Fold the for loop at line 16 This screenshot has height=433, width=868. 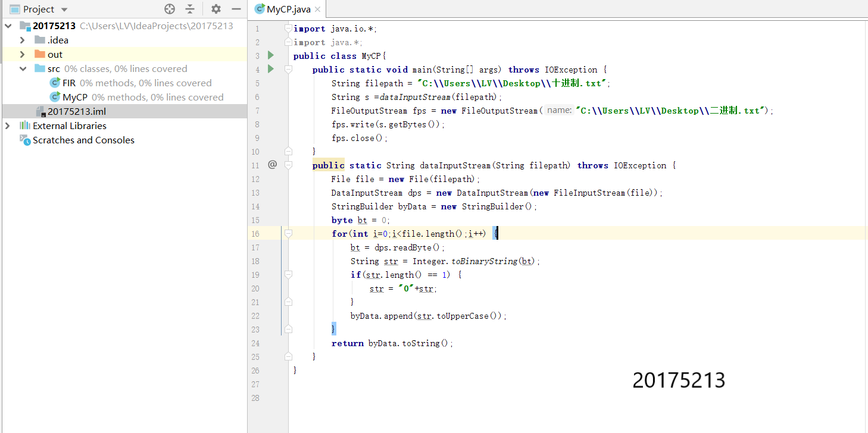pos(288,234)
